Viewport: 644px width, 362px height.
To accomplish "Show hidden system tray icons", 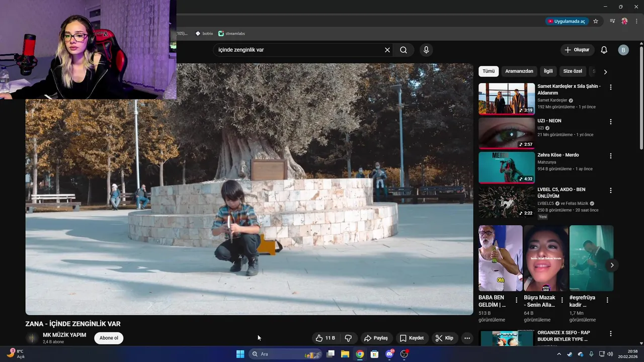I will (x=558, y=354).
